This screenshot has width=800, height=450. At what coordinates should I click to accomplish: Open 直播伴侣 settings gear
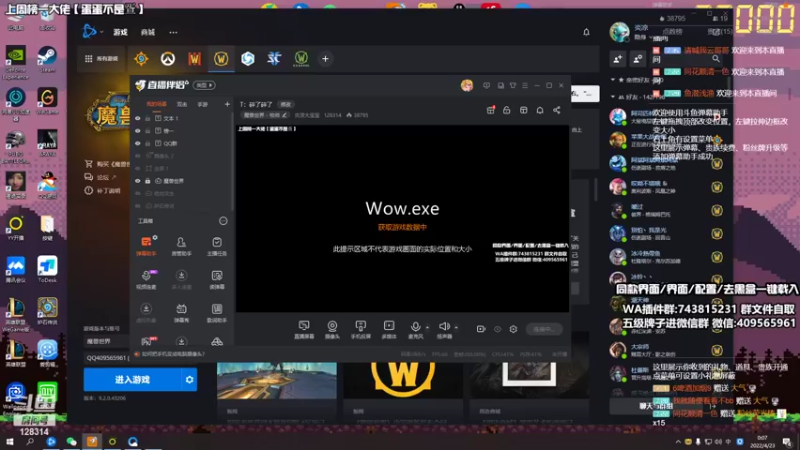[513, 329]
